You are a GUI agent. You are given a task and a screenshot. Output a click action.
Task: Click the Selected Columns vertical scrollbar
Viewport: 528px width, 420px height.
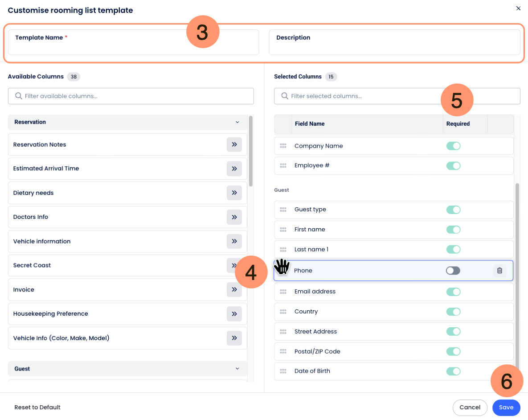coord(517,268)
